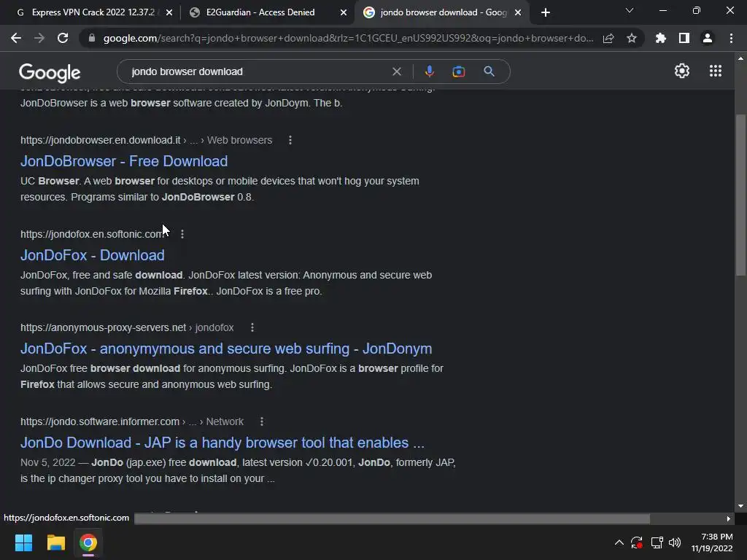The height and width of the screenshot is (560, 747).
Task: Submit search with magnifier icon
Action: (x=489, y=71)
